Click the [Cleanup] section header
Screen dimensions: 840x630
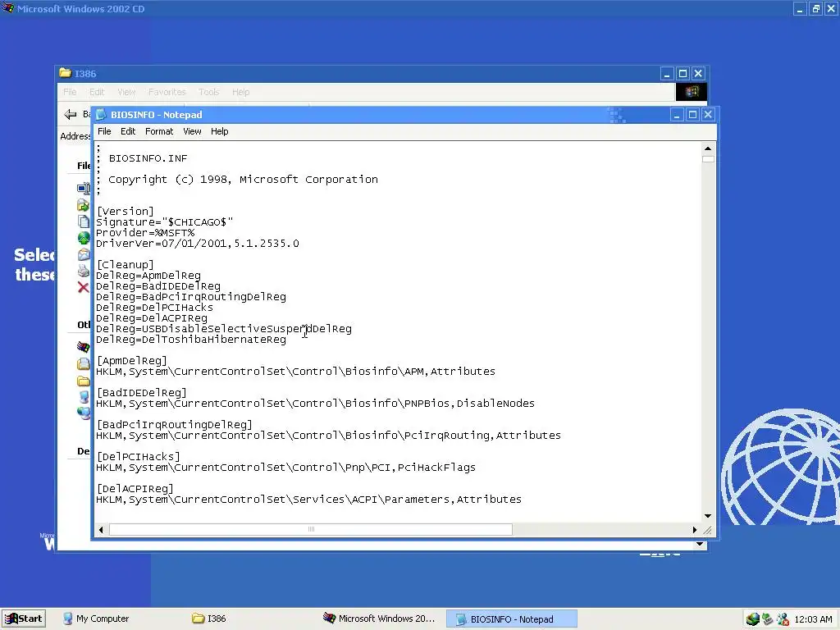pyautogui.click(x=125, y=265)
